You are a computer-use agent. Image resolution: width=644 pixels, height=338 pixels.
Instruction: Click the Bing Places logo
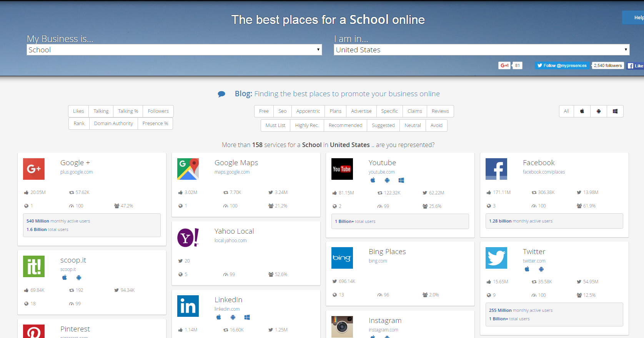pos(342,258)
